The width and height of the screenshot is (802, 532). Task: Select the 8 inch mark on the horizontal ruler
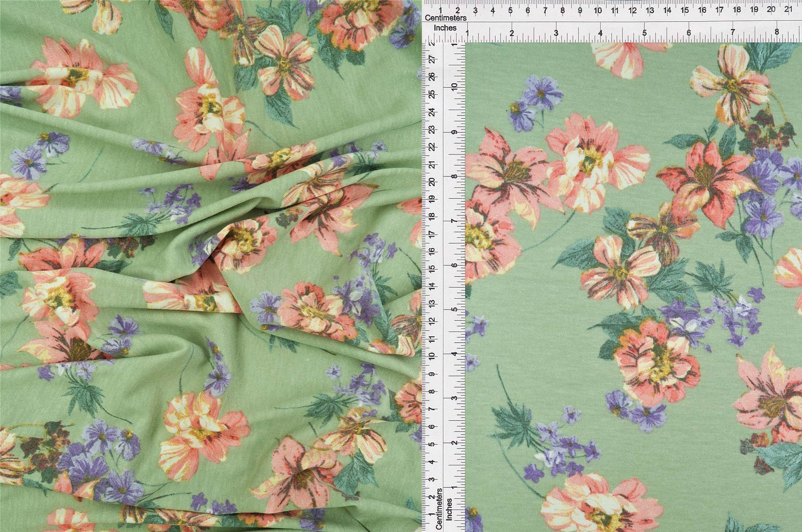776,33
